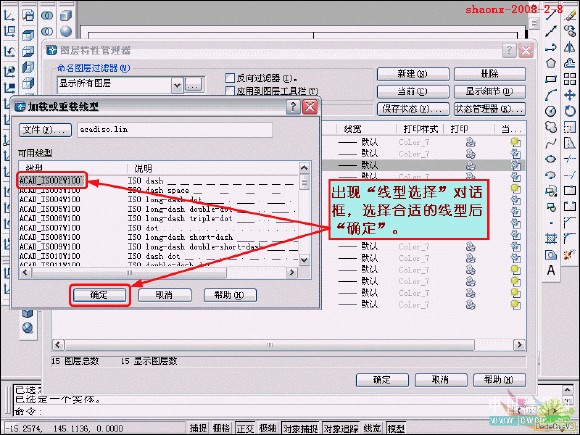
Task: Click the ellipsis button beside filter dropdown
Action: (194, 85)
